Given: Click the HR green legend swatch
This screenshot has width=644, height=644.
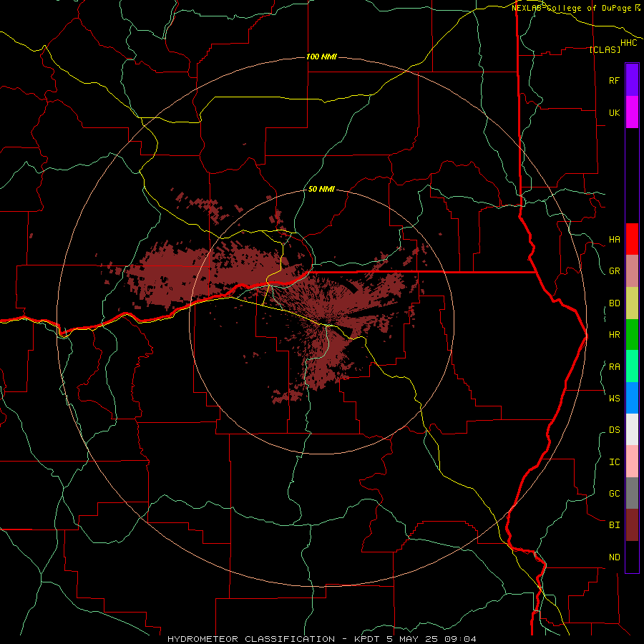Looking at the screenshot, I should (632, 335).
